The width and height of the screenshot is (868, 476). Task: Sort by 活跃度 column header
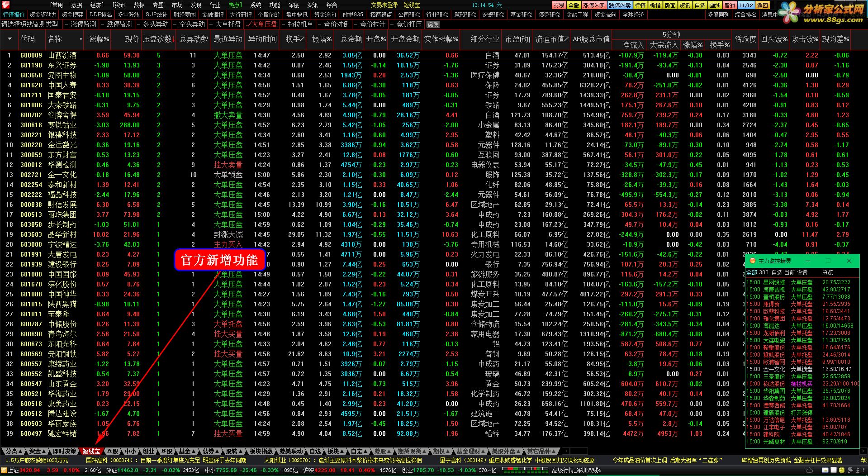pos(745,39)
